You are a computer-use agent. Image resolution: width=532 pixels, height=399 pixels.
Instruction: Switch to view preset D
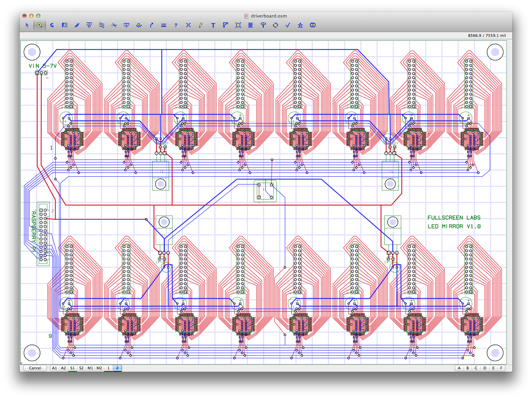485,368
